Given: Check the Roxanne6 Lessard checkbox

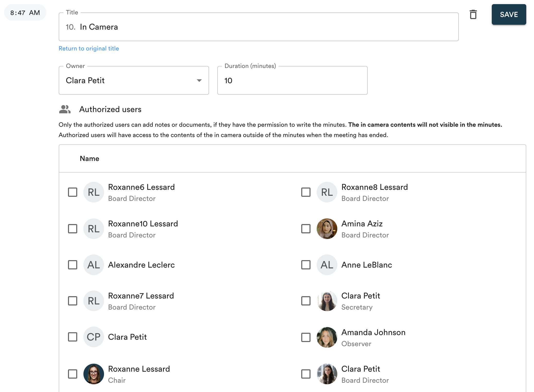Looking at the screenshot, I should tap(73, 192).
